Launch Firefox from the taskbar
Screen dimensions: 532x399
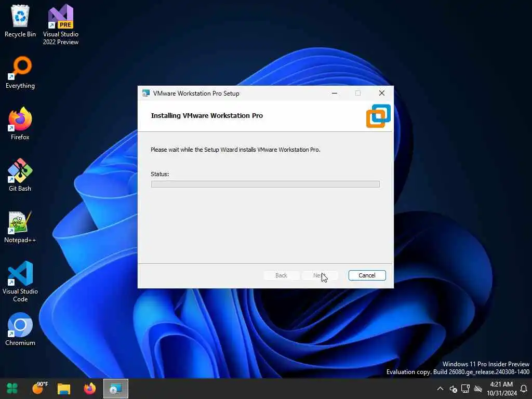(90, 389)
